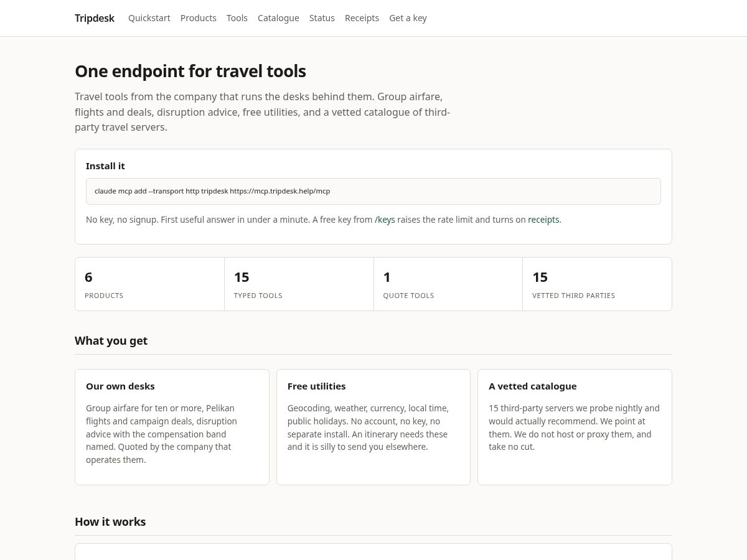Click the intro paragraph about travel tools
The width and height of the screenshot is (747, 560).
(262, 112)
